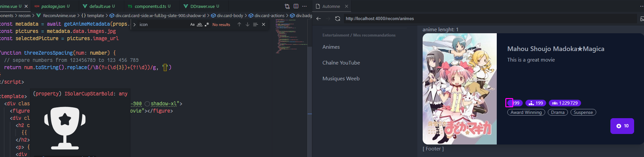Expand the replace field chevron in find widget

click(x=134, y=24)
